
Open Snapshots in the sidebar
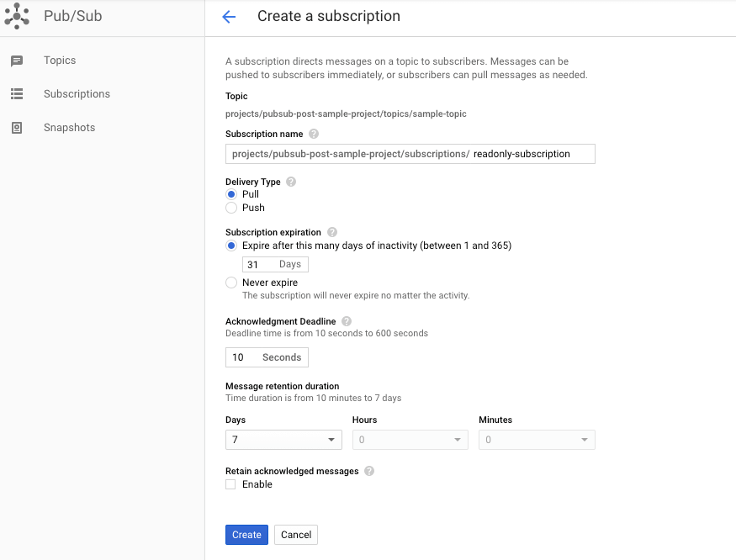coord(70,128)
